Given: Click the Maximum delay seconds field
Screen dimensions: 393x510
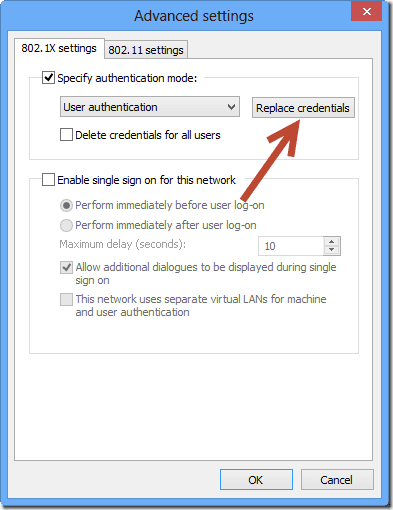Looking at the screenshot, I should point(291,246).
